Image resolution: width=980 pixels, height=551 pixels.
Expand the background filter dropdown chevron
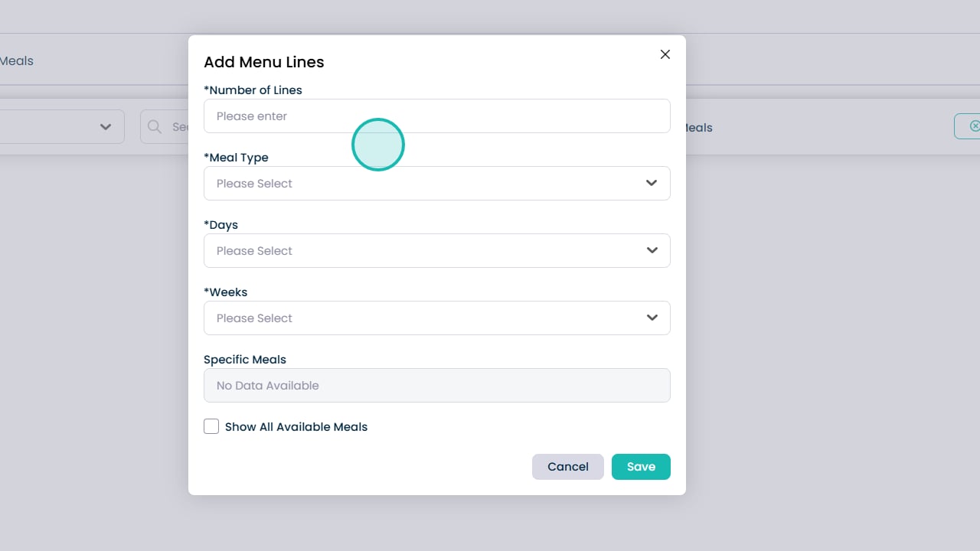point(106,127)
